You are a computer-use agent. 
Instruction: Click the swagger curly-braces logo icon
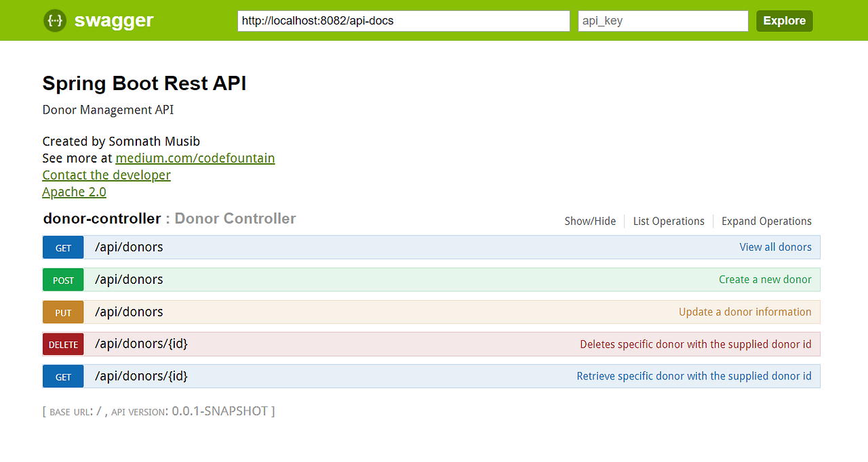[54, 20]
